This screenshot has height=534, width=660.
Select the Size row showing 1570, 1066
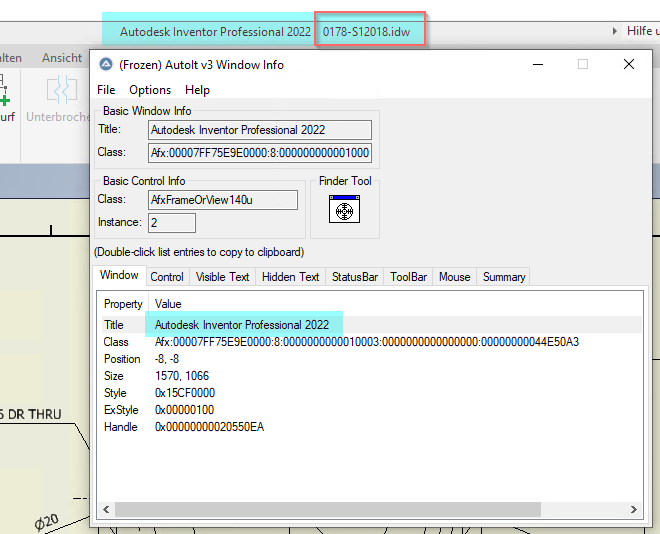[x=372, y=376]
